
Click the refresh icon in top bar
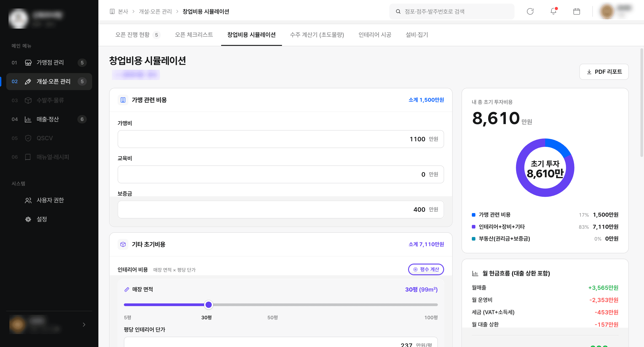530,11
